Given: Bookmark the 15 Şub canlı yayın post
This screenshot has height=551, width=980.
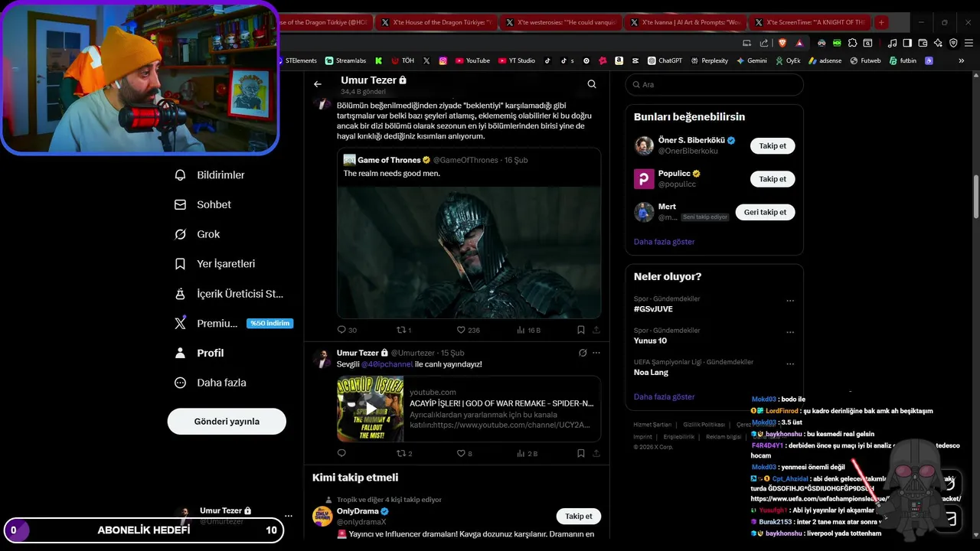Looking at the screenshot, I should click(581, 454).
